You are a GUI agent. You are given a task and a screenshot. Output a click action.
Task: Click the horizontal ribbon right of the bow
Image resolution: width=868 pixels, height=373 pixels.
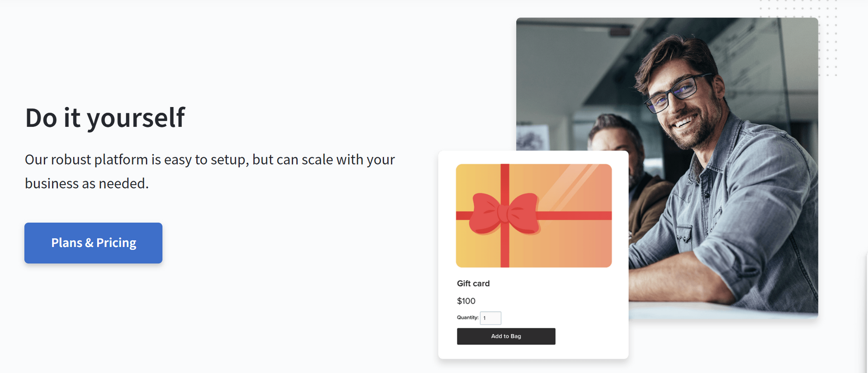pyautogui.click(x=574, y=216)
